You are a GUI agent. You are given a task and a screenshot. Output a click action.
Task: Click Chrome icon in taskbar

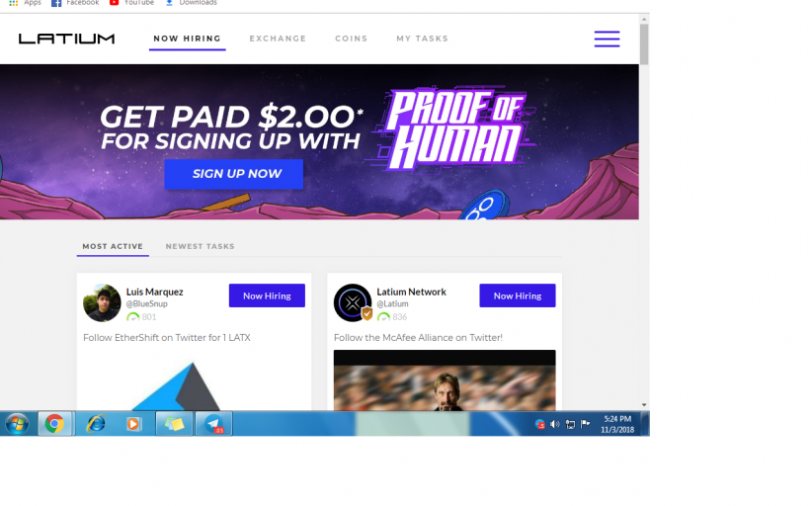click(x=54, y=424)
